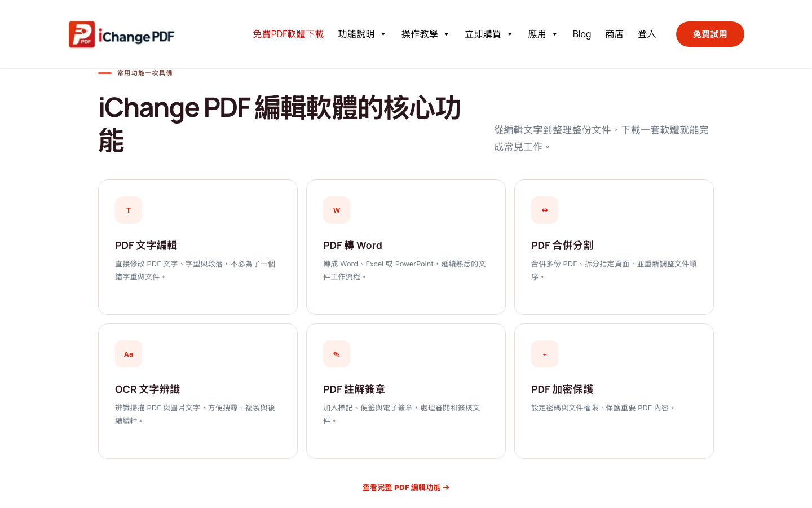Open the 功能說明 menu item
The height and width of the screenshot is (508, 812).
[356, 34]
